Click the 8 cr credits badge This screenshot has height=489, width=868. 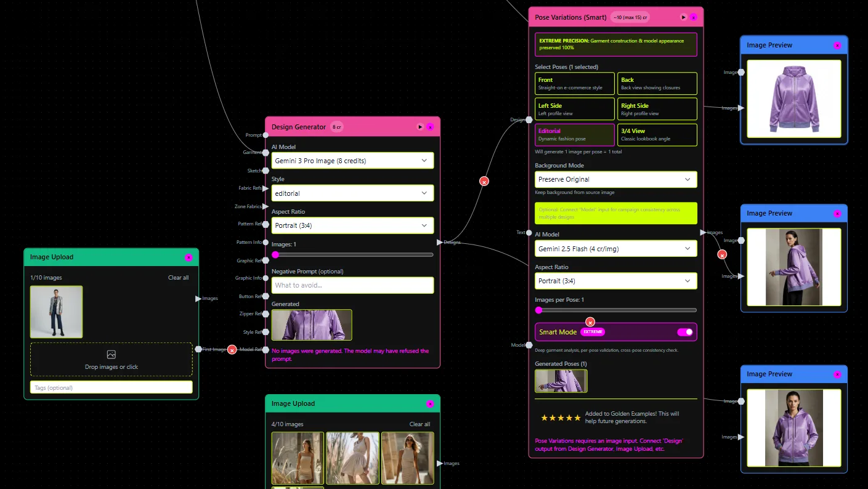coord(337,127)
